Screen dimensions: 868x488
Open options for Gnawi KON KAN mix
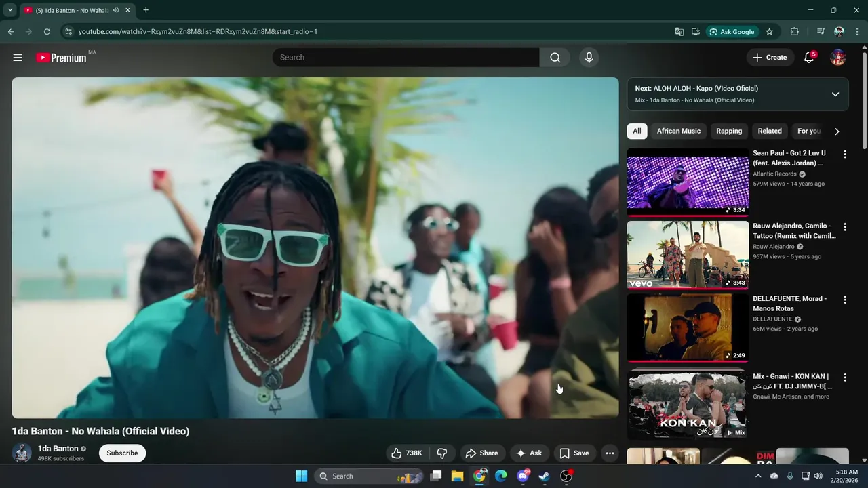pos(845,377)
